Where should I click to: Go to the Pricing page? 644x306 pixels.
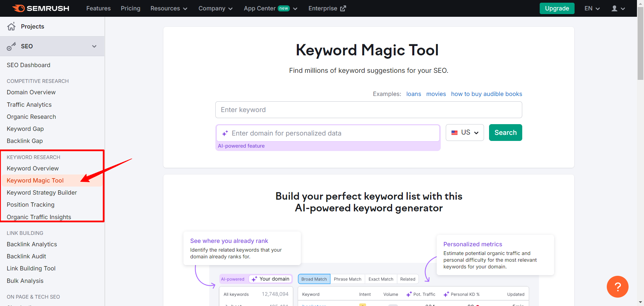click(130, 8)
